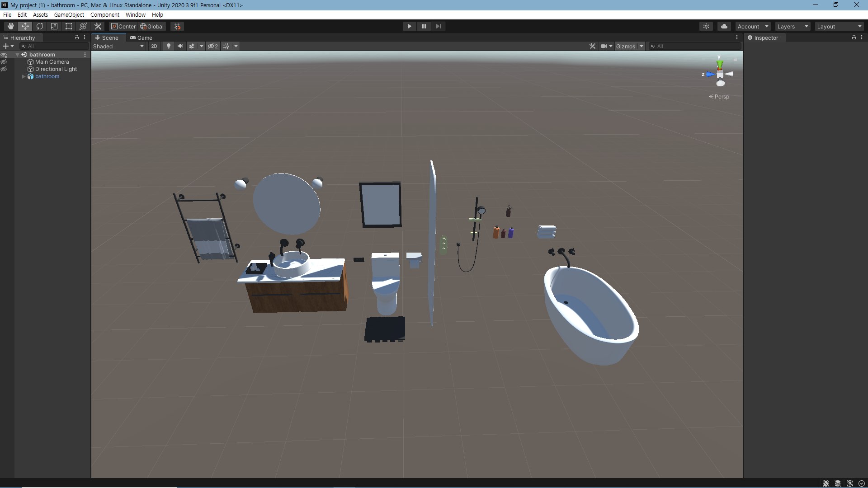Lock the Inspector panel
This screenshot has width=868, height=488.
pos(854,38)
